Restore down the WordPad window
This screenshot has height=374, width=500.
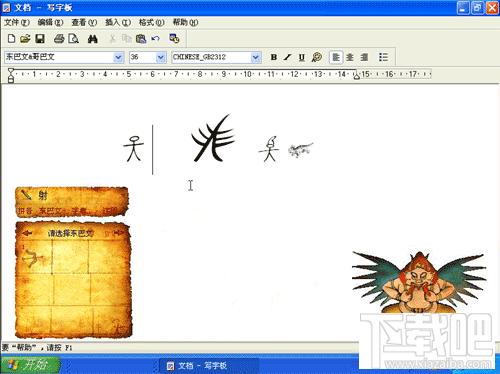point(477,8)
